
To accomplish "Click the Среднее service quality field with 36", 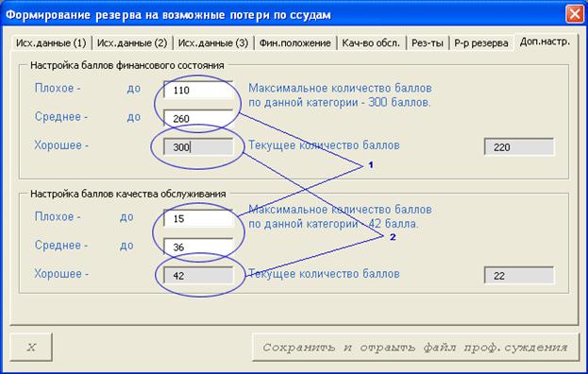I will pos(198,247).
